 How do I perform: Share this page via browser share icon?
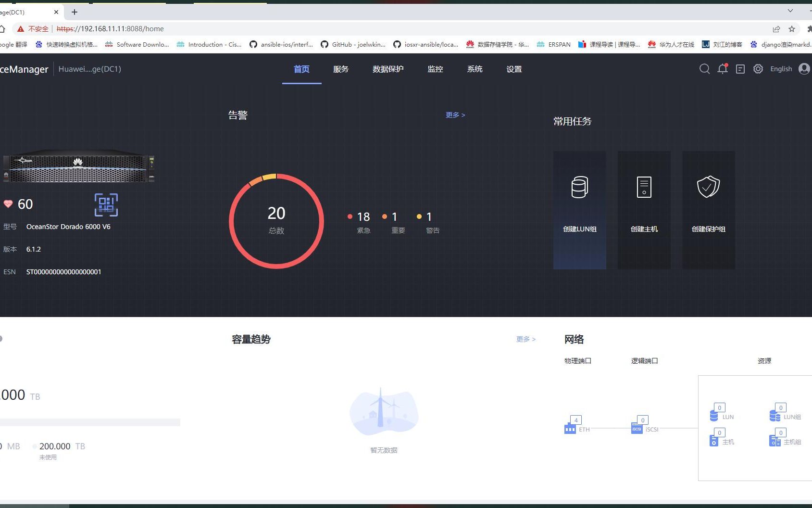pyautogui.click(x=776, y=29)
